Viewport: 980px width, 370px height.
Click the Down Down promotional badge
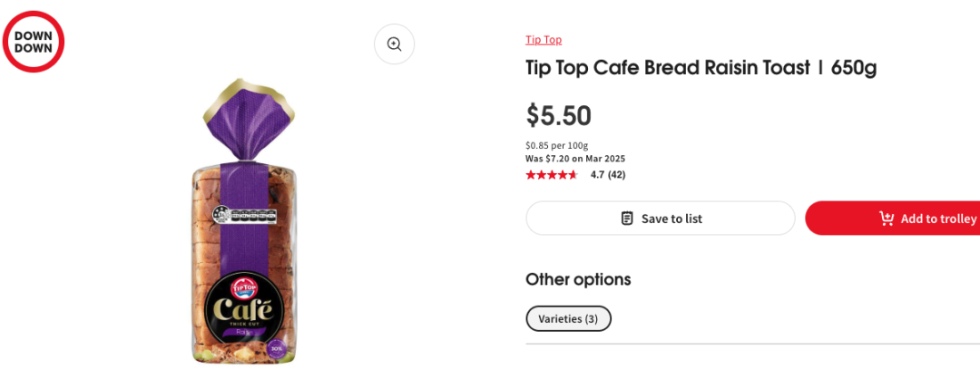(x=34, y=41)
